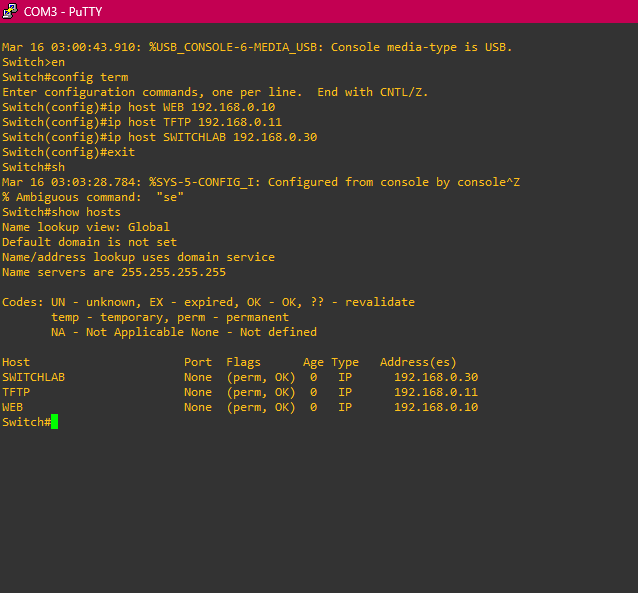Click the 'IP' type value in the WEB row
The image size is (638, 593).
(x=345, y=407)
